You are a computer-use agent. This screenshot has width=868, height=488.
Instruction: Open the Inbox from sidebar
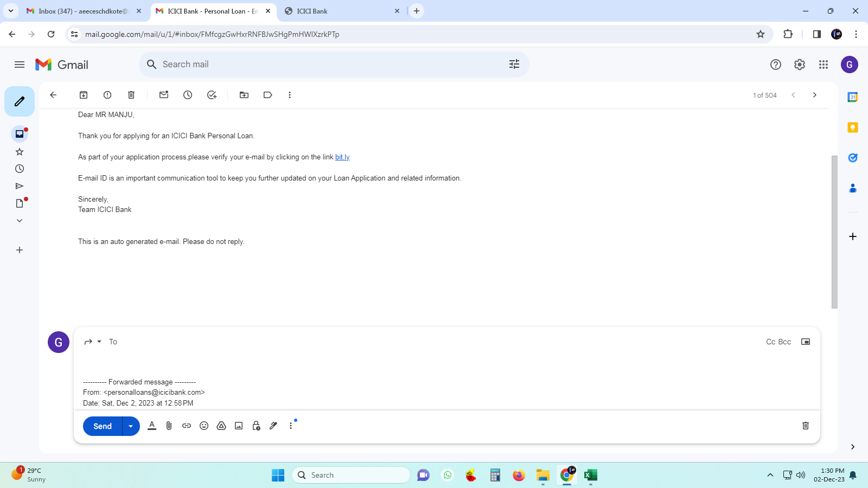pyautogui.click(x=20, y=134)
